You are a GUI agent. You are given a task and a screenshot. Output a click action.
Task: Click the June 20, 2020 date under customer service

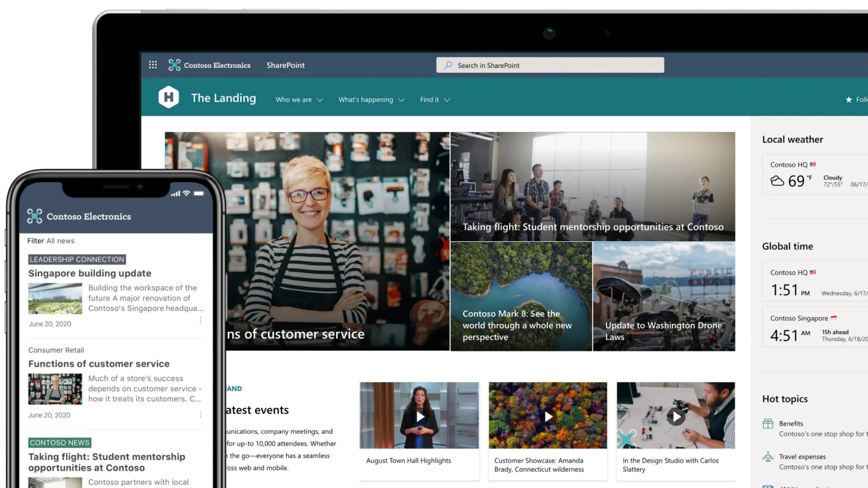[49, 415]
